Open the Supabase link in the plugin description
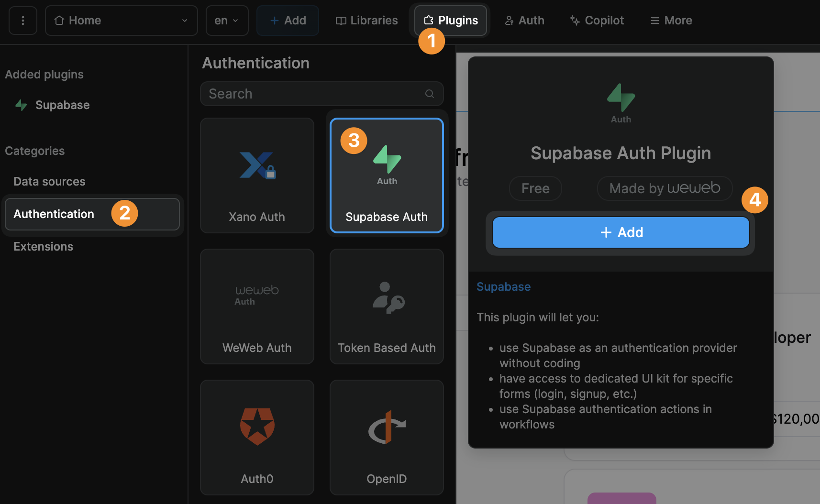The height and width of the screenshot is (504, 820). [x=503, y=286]
